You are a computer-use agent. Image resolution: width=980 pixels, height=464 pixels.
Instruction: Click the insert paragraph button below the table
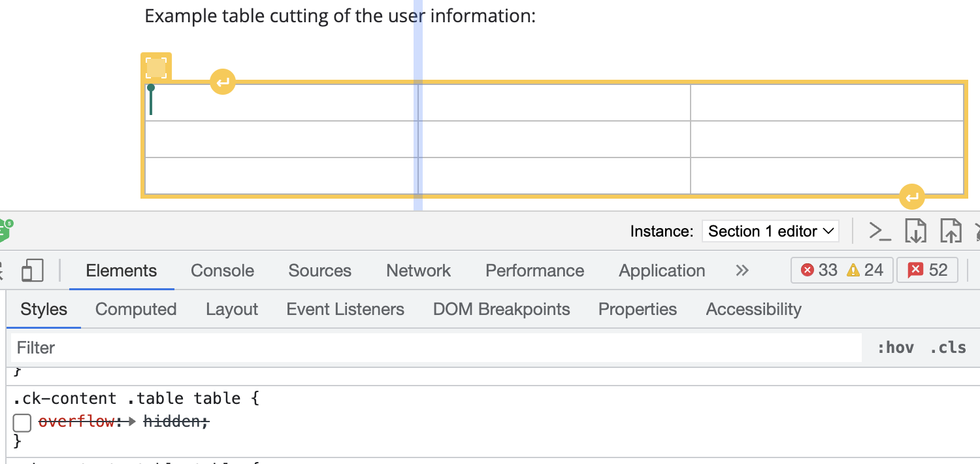911,197
